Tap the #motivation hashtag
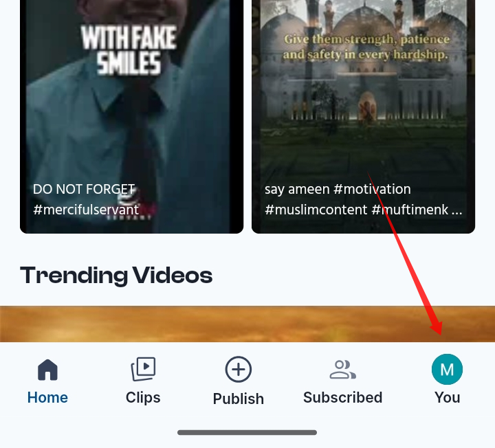Viewport: 495px width, 448px height. pos(371,189)
